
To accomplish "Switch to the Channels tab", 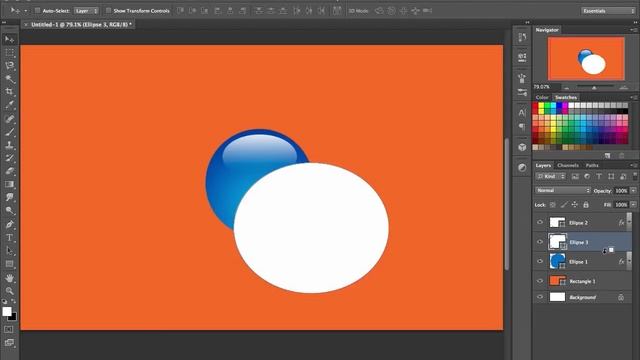I will [x=568, y=165].
